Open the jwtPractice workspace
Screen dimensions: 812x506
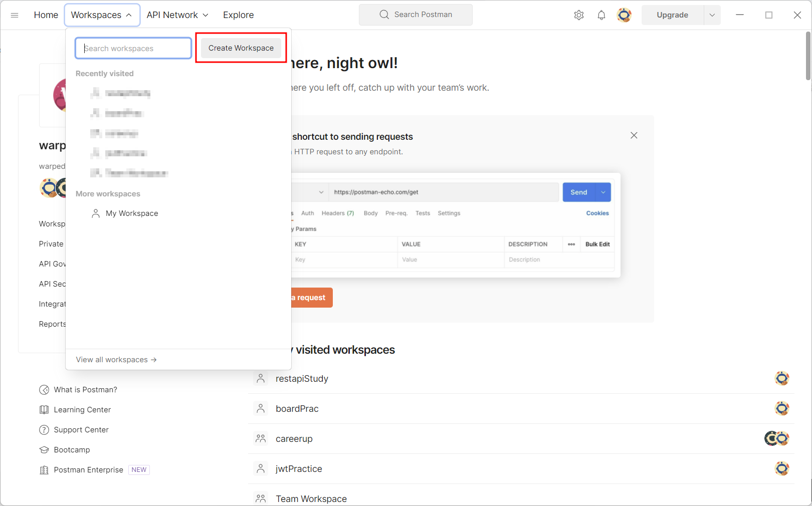(x=299, y=469)
